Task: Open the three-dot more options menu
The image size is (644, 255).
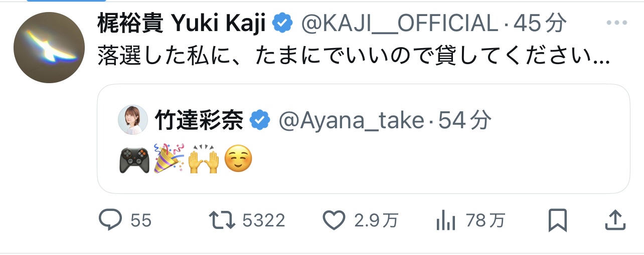Action: pyautogui.click(x=617, y=23)
